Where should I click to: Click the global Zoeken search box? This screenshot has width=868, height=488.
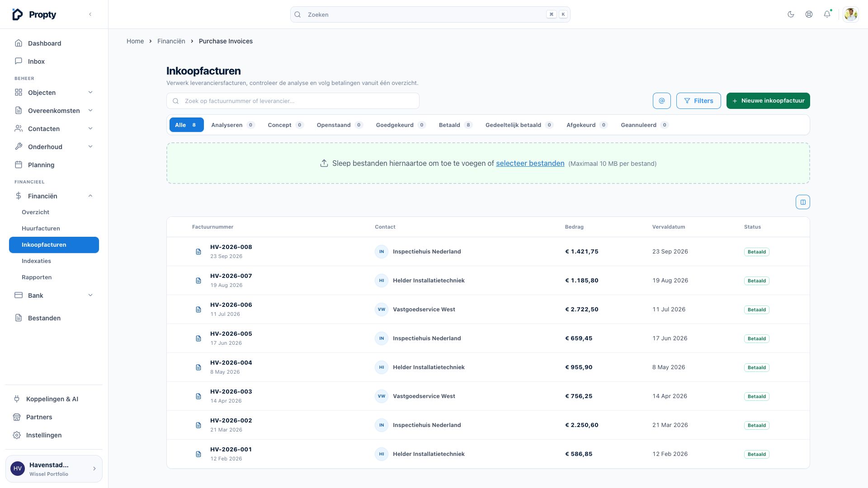(430, 14)
